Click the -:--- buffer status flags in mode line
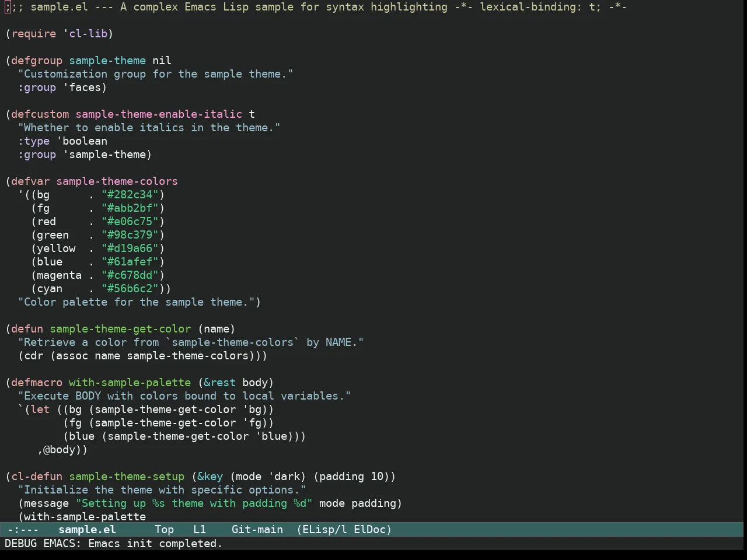Viewport: 747px width, 560px height. coord(23,530)
